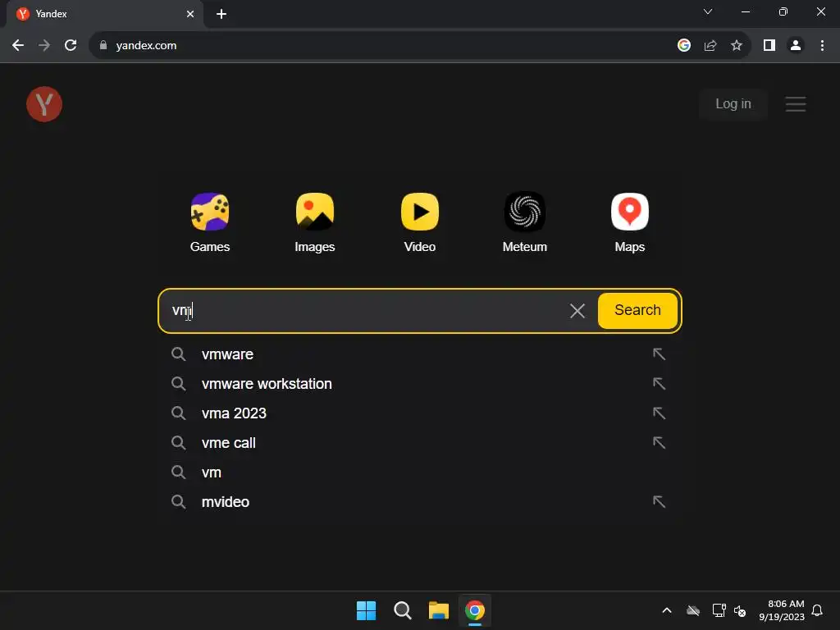Select the 'vmware' suggestion
This screenshot has width=840, height=630.
419,354
